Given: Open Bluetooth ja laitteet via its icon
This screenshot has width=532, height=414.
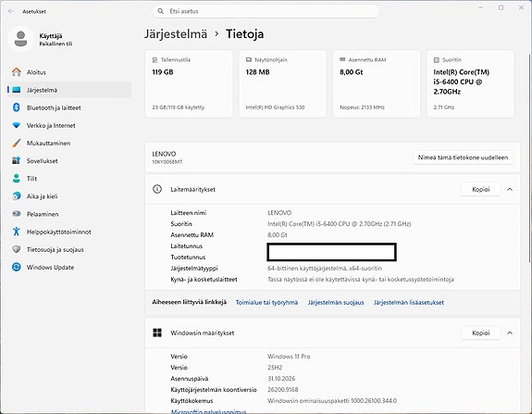Looking at the screenshot, I should pos(16,107).
